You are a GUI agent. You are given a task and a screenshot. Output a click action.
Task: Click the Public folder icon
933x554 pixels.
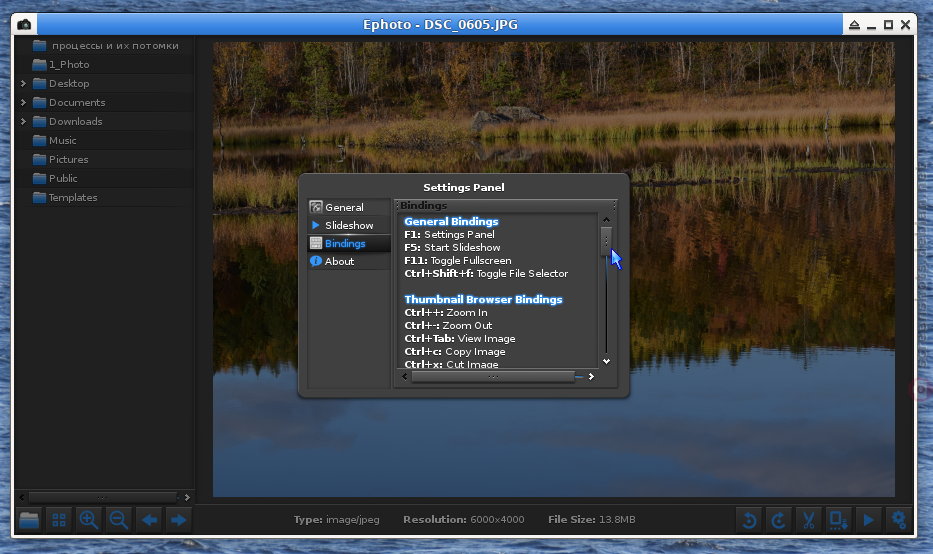[x=39, y=179]
